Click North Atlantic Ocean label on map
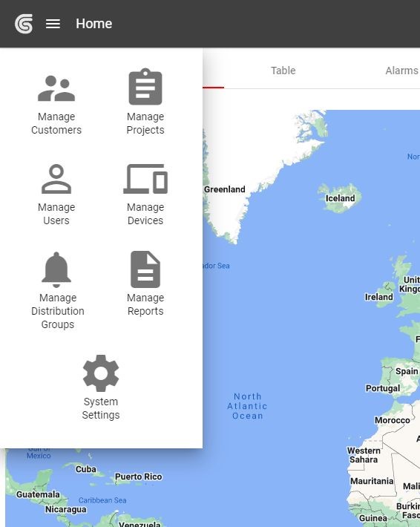Viewport: 420px width, 527px height. [247, 406]
